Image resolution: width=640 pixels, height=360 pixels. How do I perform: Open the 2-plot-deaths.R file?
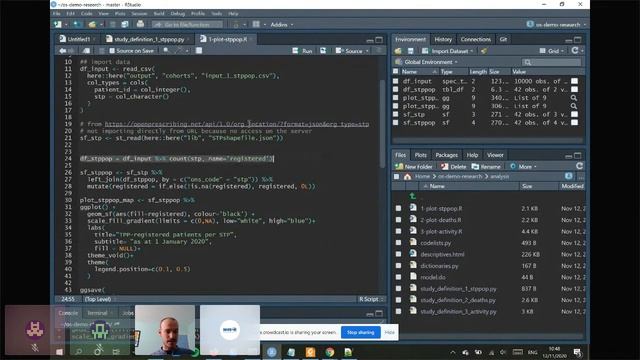440,220
